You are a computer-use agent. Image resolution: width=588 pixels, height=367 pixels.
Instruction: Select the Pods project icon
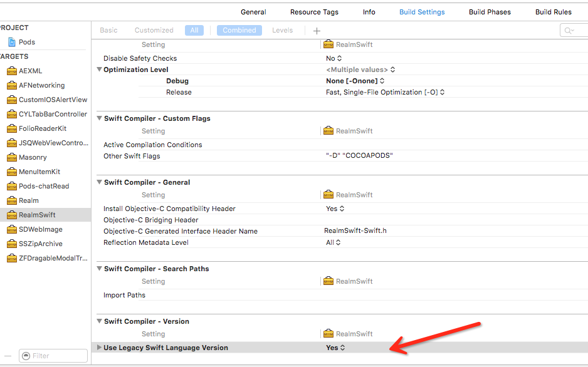(12, 42)
